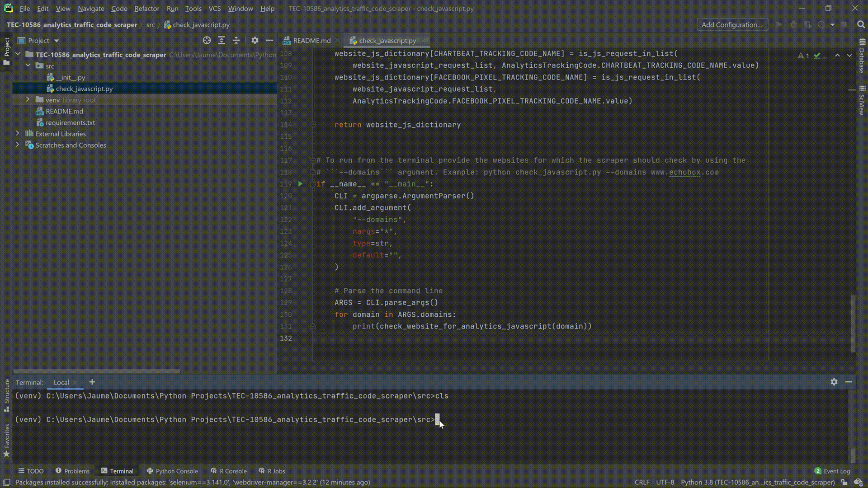Open the Project view dropdown

tap(57, 41)
